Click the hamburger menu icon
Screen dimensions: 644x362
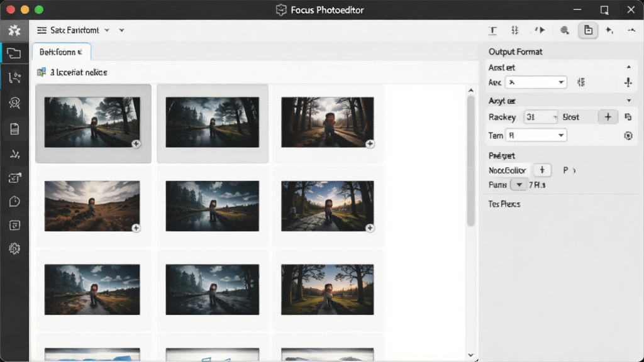42,30
